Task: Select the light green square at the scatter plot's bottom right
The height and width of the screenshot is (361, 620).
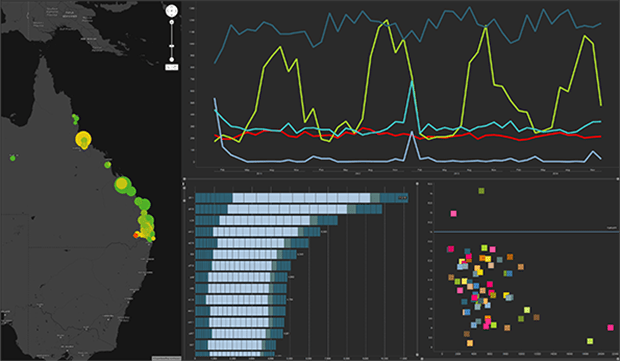Action: (x=590, y=341)
